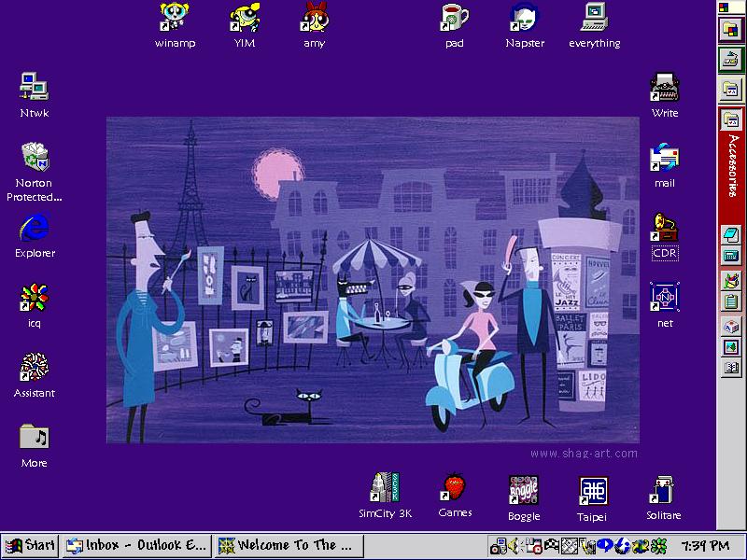The width and height of the screenshot is (747, 560).
Task: Open the More folder icon
Action: tap(35, 437)
